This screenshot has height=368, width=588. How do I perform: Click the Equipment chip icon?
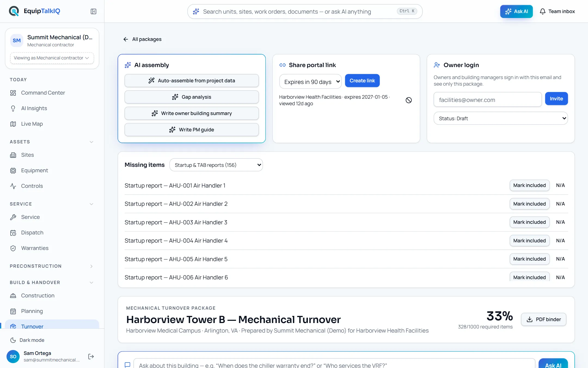(x=13, y=171)
